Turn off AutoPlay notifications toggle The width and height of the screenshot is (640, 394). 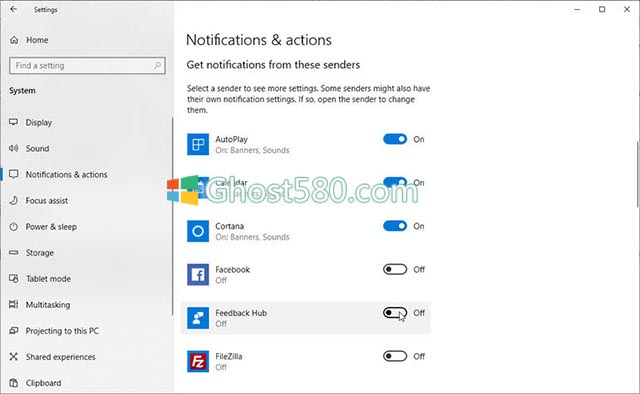[395, 139]
